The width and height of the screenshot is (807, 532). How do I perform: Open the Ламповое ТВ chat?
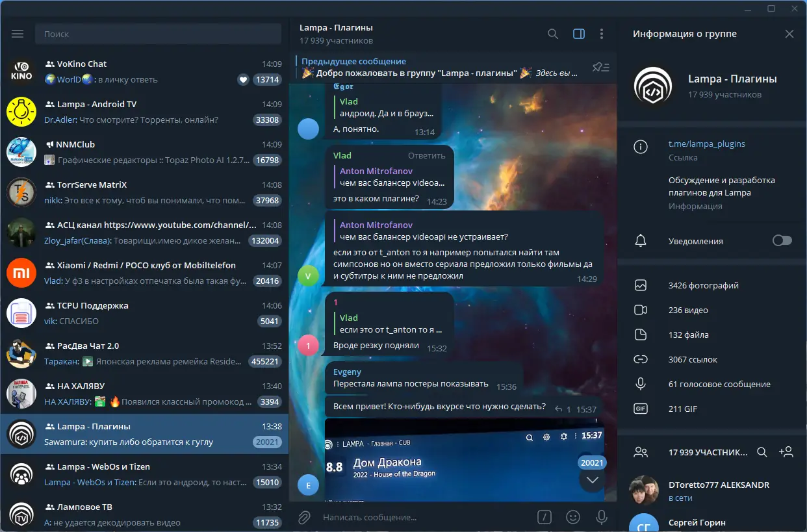[x=144, y=514]
